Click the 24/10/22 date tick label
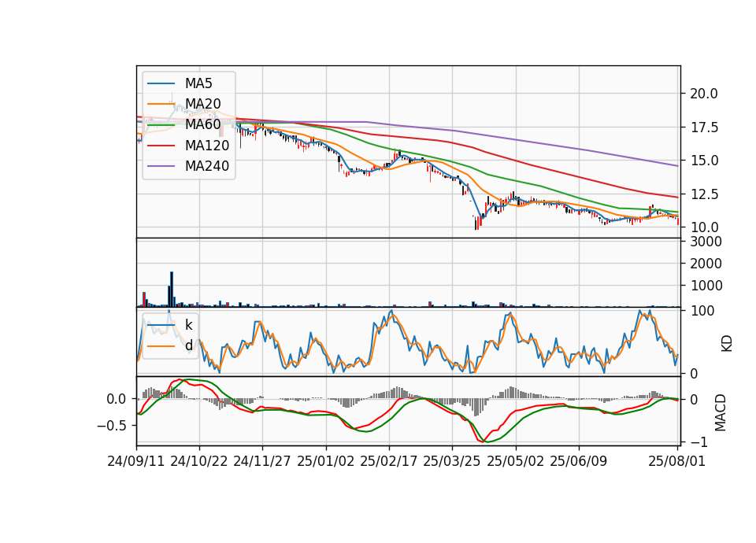The height and width of the screenshot is (543, 756). pyautogui.click(x=199, y=462)
